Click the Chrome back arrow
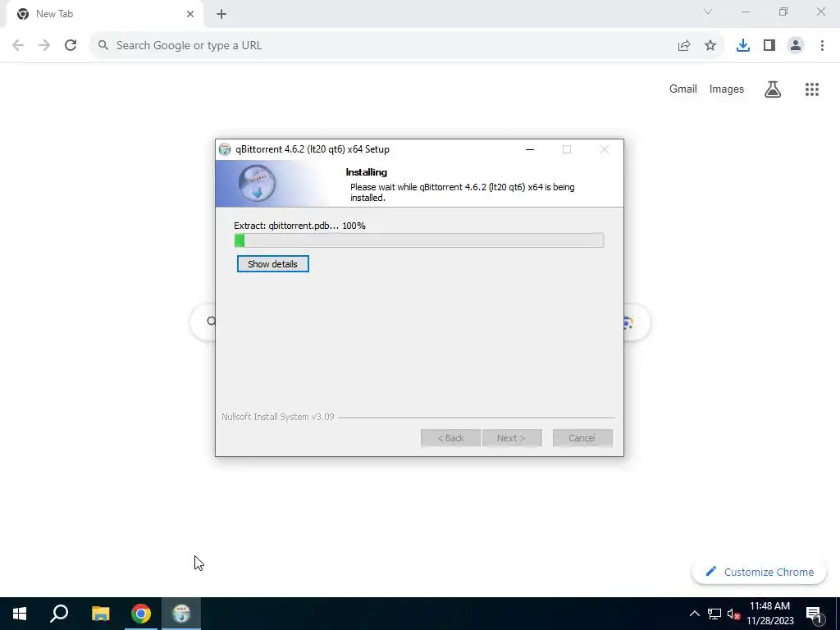 click(x=18, y=46)
